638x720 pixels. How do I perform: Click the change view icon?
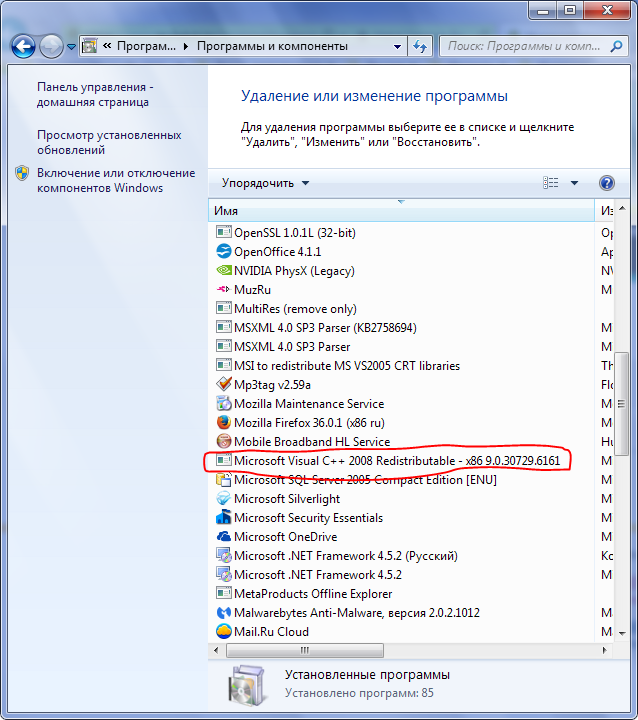coord(551,183)
